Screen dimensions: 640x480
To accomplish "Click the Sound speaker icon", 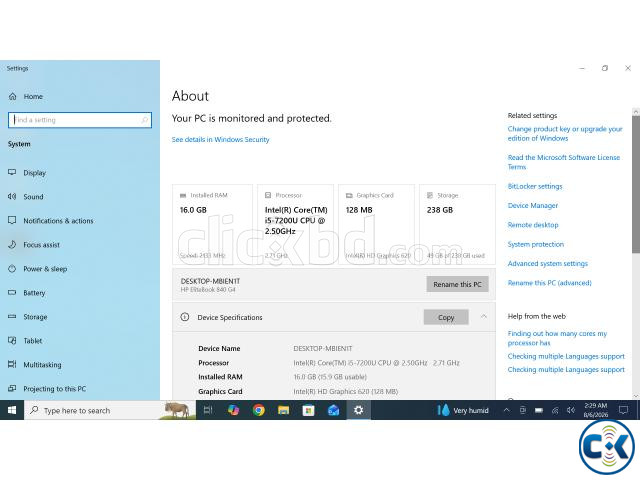I will point(12,196).
